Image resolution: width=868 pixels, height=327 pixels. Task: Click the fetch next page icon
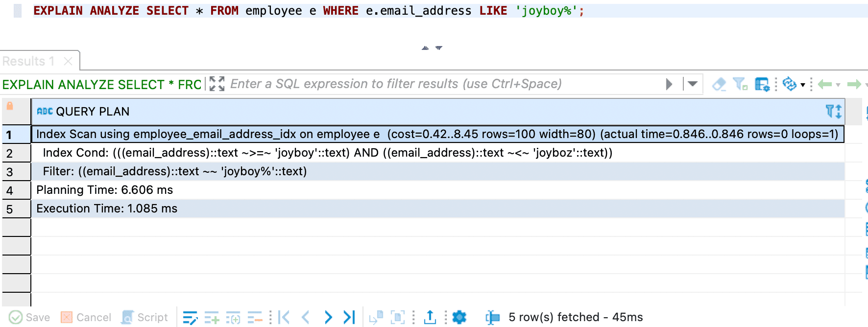click(376, 318)
